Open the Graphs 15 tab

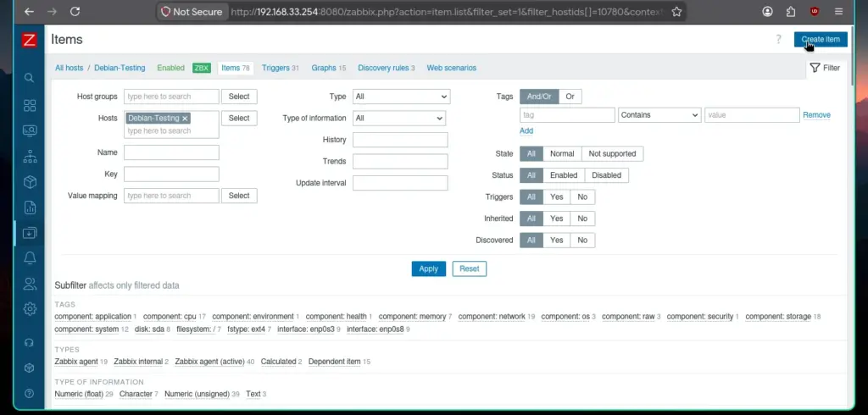[x=328, y=68]
